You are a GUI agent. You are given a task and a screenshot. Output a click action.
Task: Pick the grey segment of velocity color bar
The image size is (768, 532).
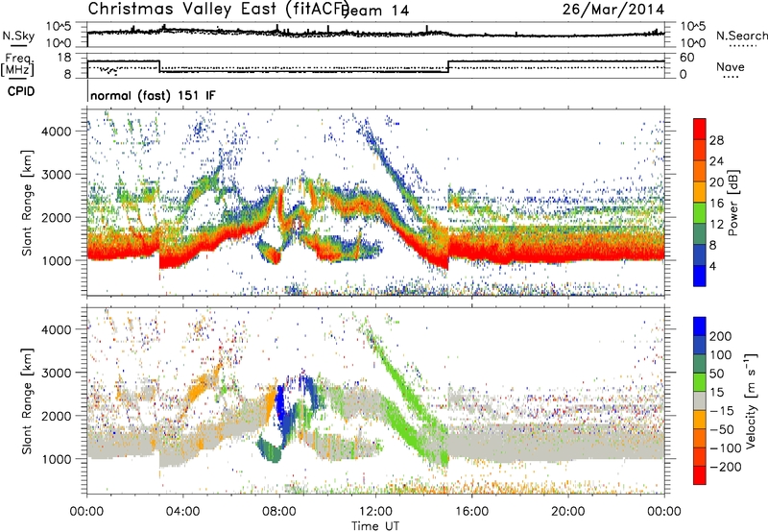click(x=700, y=401)
